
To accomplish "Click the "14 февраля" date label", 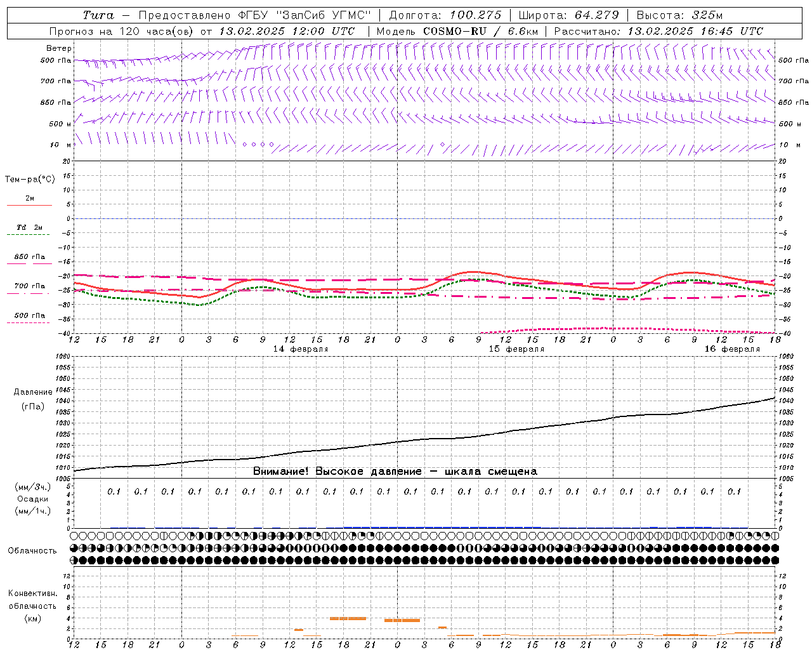I will click(301, 349).
